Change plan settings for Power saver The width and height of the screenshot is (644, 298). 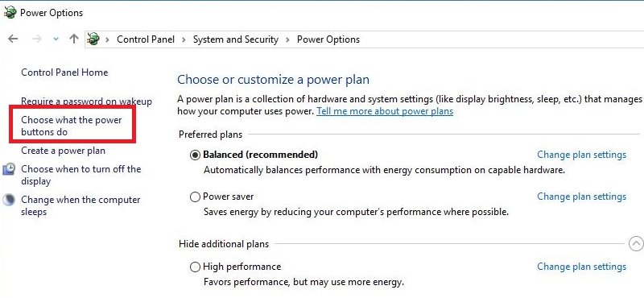581,197
